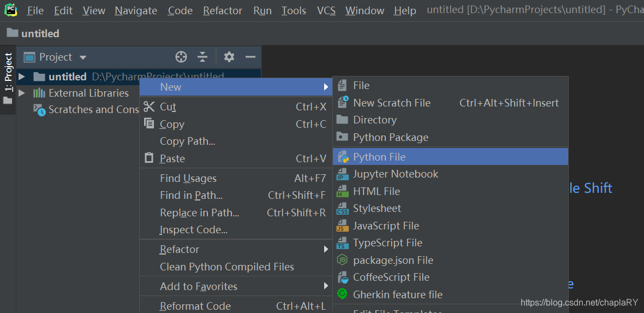Click the Stylesheet CSS icon
This screenshot has width=644, height=313.
pyautogui.click(x=343, y=209)
